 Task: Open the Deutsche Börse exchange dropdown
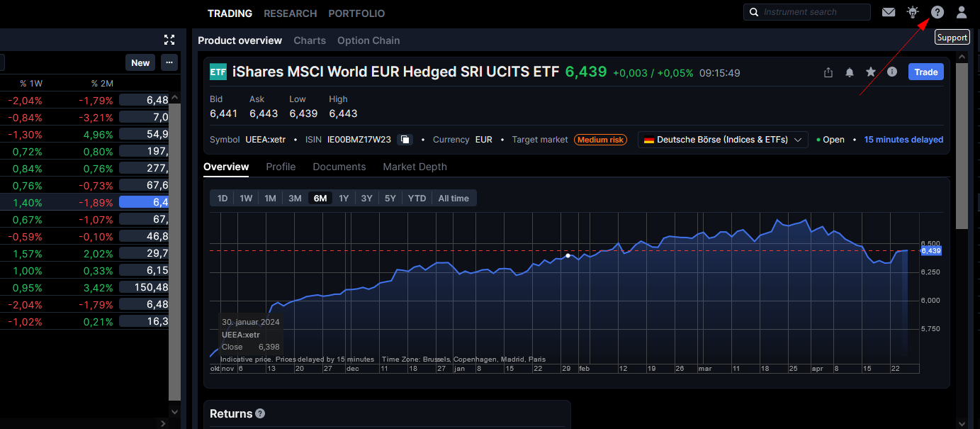click(x=722, y=140)
